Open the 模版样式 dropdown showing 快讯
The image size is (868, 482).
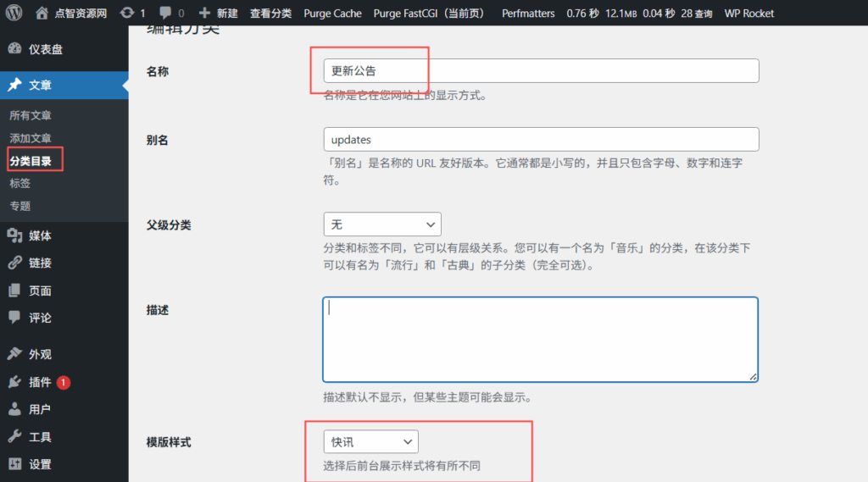point(370,441)
